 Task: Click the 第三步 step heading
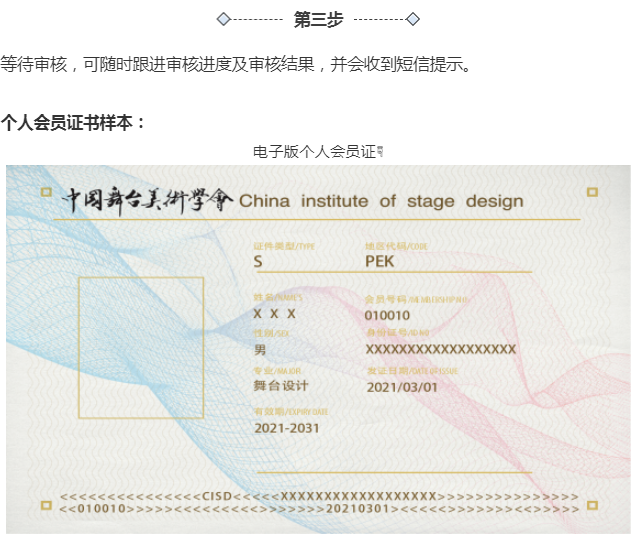click(318, 19)
